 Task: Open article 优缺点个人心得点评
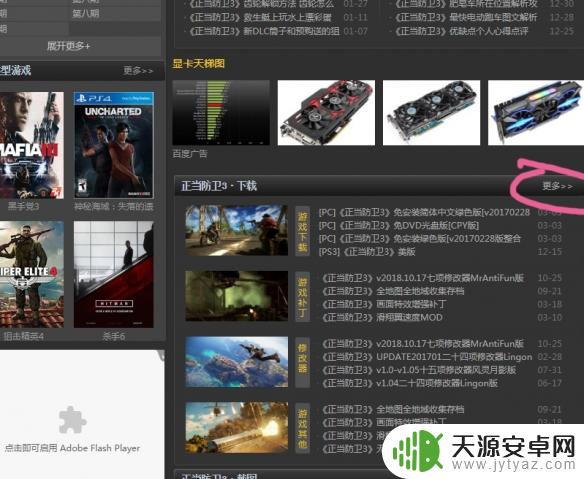pyautogui.click(x=461, y=31)
